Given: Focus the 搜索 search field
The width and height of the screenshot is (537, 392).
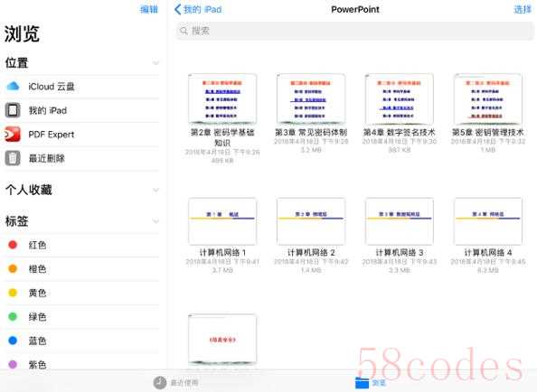Looking at the screenshot, I should click(x=354, y=31).
